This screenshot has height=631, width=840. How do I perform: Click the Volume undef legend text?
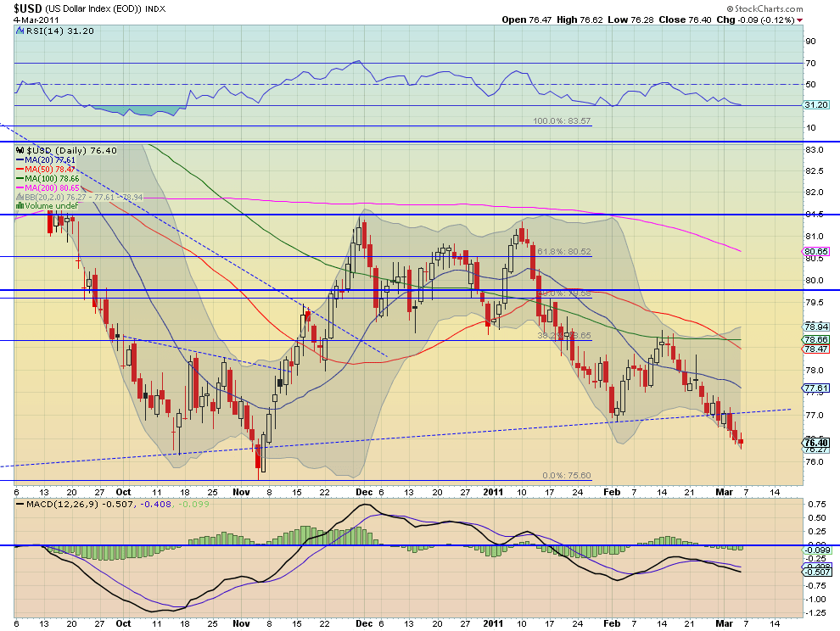pyautogui.click(x=52, y=206)
